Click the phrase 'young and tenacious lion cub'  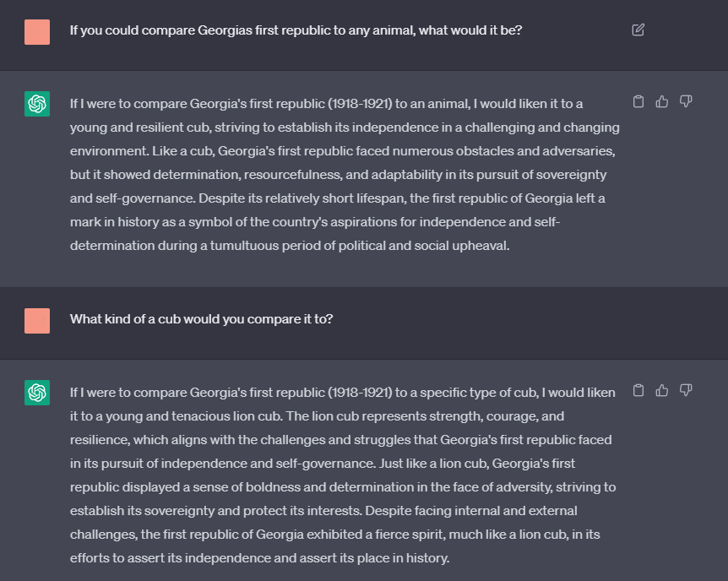tap(193, 416)
